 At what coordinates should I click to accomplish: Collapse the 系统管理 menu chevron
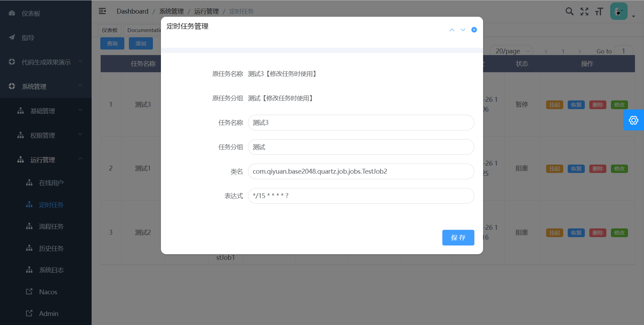(80, 86)
